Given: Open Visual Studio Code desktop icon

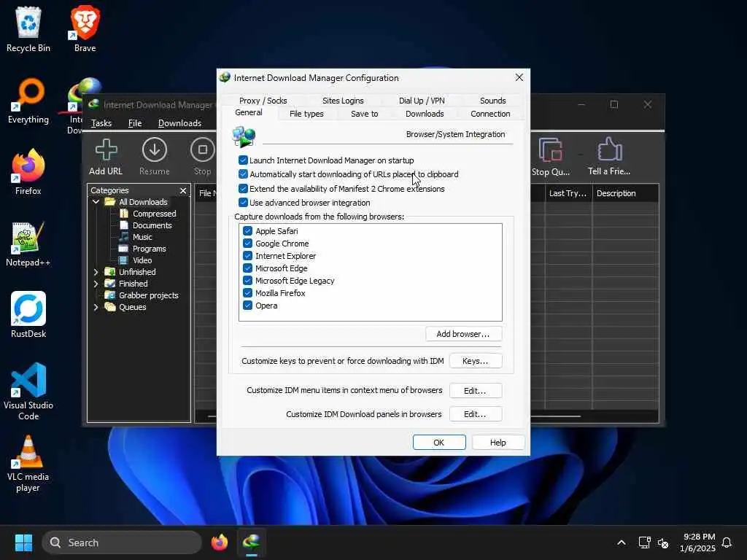Looking at the screenshot, I should (28, 392).
